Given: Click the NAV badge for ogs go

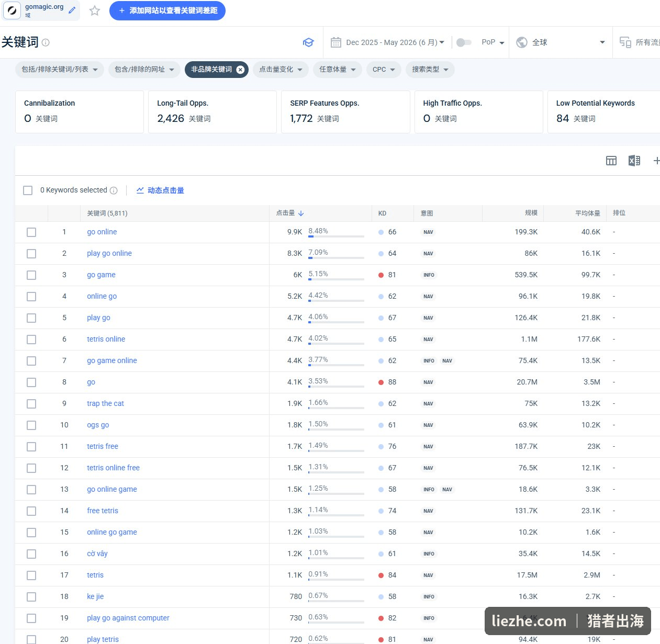Looking at the screenshot, I should [x=428, y=425].
